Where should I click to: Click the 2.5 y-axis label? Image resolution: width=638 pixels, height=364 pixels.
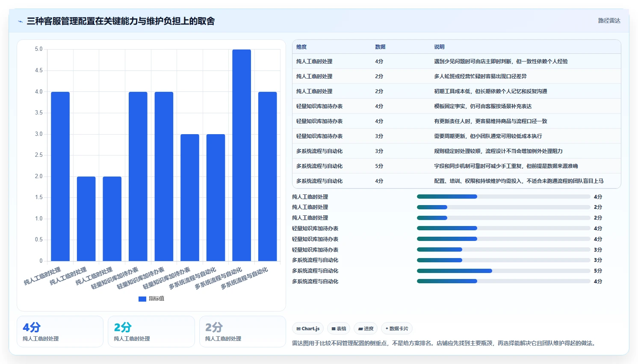pyautogui.click(x=38, y=155)
